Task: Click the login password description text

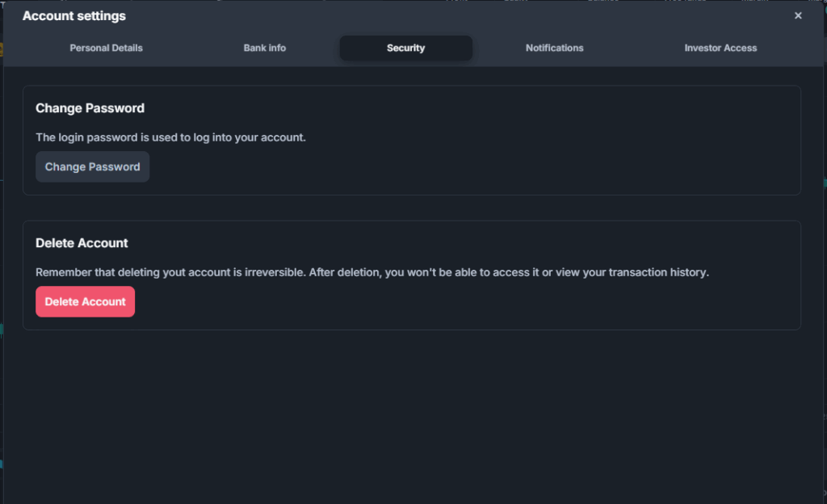Action: tap(170, 137)
